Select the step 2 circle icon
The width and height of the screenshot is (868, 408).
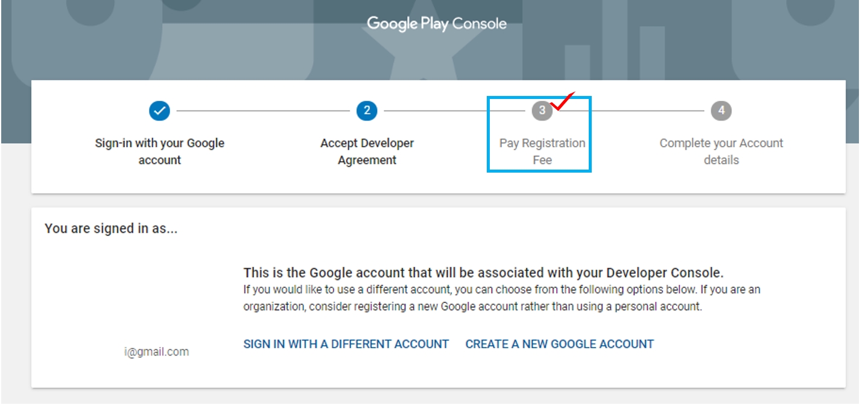[367, 111]
